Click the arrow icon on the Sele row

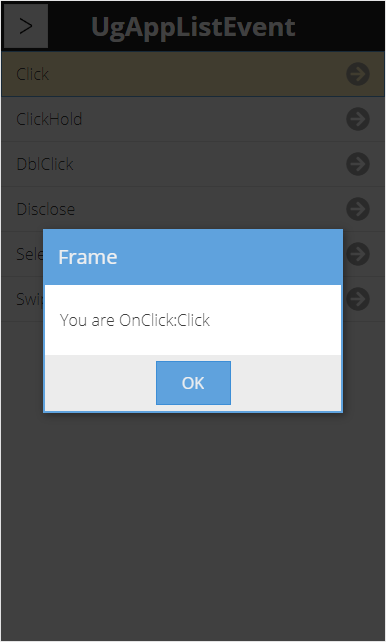(358, 254)
